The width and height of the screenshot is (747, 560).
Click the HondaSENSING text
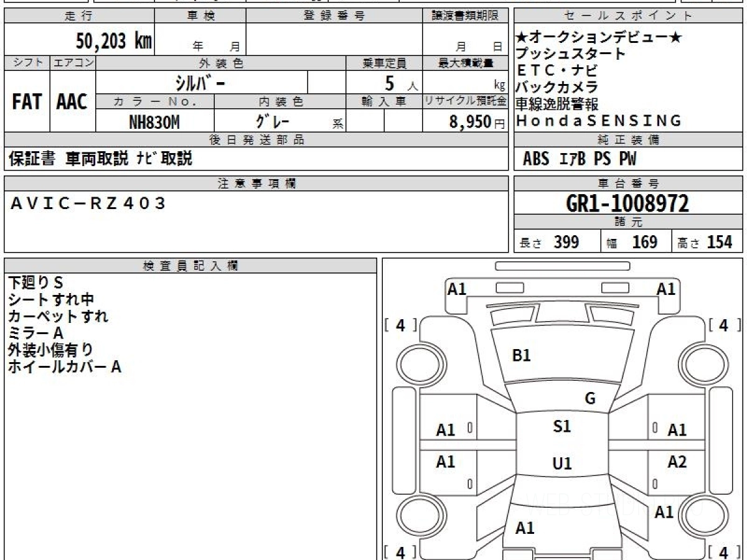click(599, 121)
